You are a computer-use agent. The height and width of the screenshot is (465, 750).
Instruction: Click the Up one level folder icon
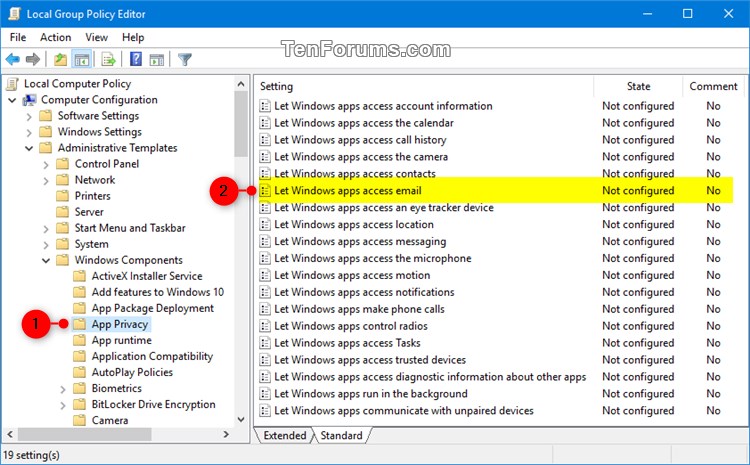point(60,59)
